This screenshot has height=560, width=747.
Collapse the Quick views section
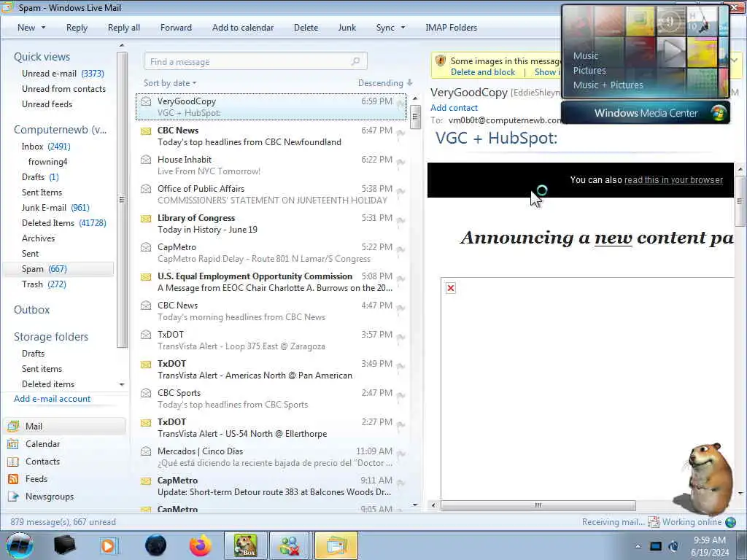click(42, 57)
